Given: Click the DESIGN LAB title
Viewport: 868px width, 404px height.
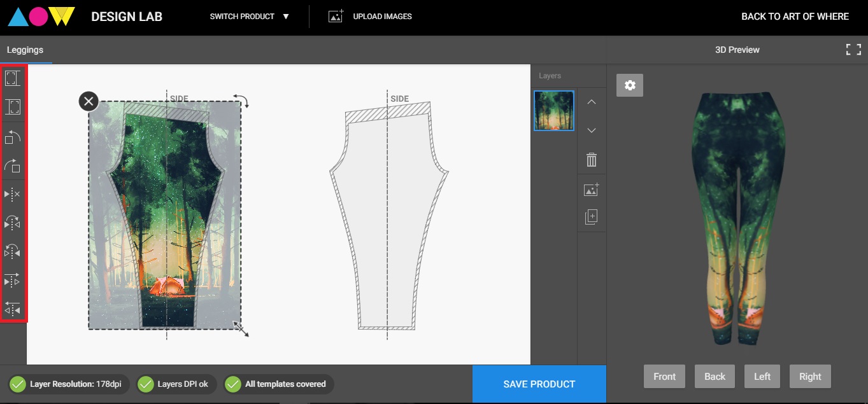Looking at the screenshot, I should pyautogui.click(x=127, y=17).
